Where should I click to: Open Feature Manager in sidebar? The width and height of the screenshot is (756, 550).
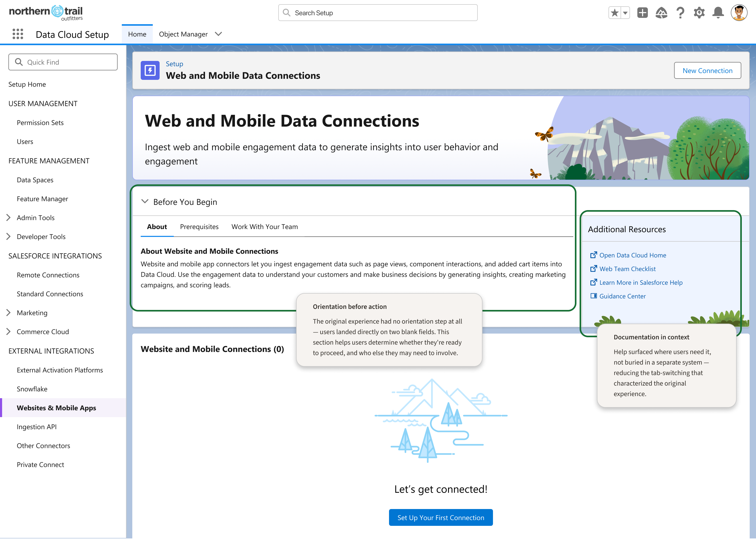click(42, 199)
